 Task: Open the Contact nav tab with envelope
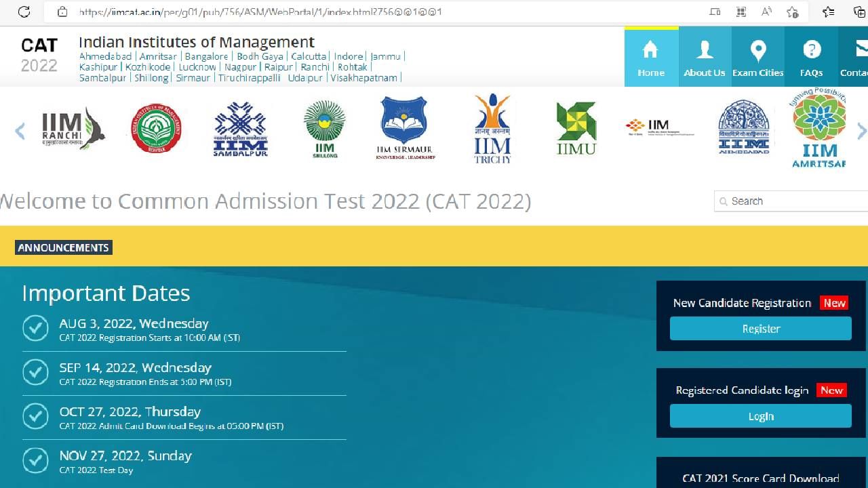tap(853, 58)
